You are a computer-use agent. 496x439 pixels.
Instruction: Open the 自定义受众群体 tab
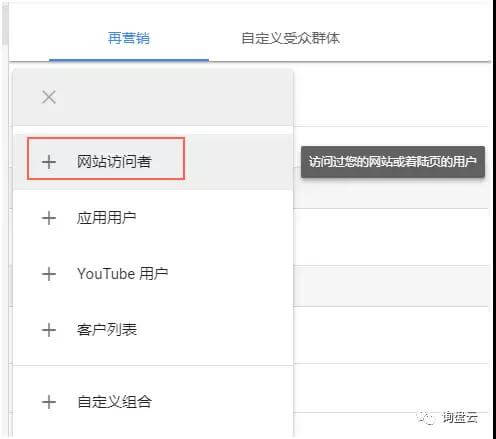pyautogui.click(x=290, y=38)
